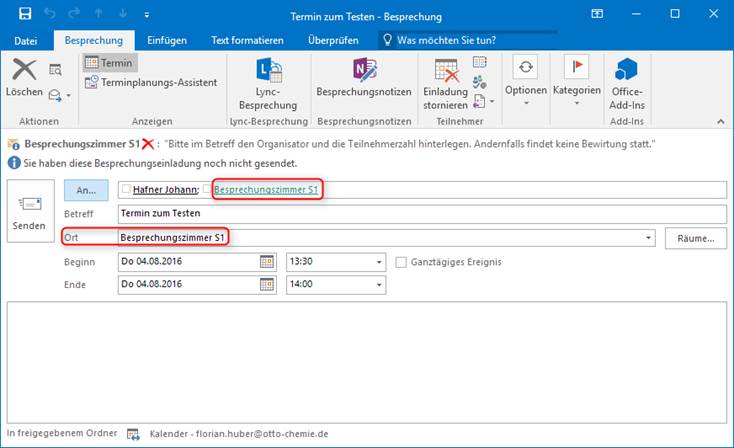Click 'Kalender - florian.huber@otto-chemie.de' text
Image resolution: width=734 pixels, height=448 pixels.
239,434
